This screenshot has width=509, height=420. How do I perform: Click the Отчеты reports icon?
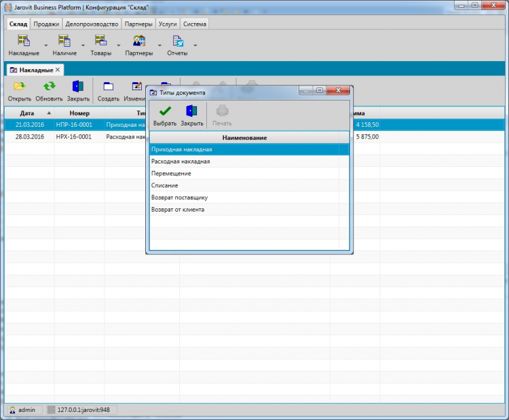click(x=177, y=41)
